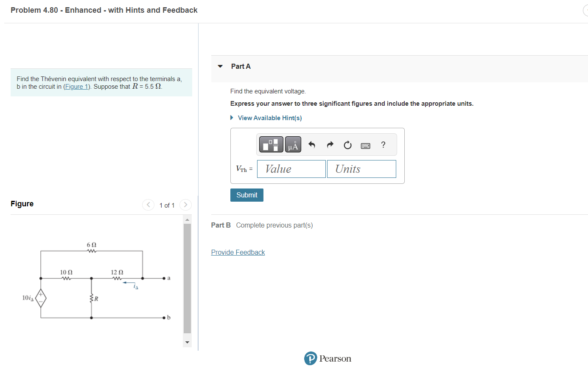Screen dimensions: 588x377
Task: Click the next figure navigation arrow
Action: tap(185, 205)
